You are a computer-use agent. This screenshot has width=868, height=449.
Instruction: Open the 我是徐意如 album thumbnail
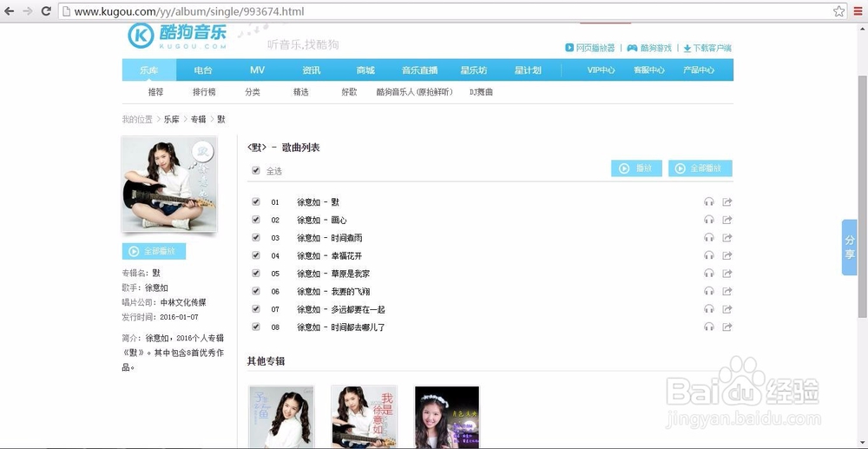[365, 417]
